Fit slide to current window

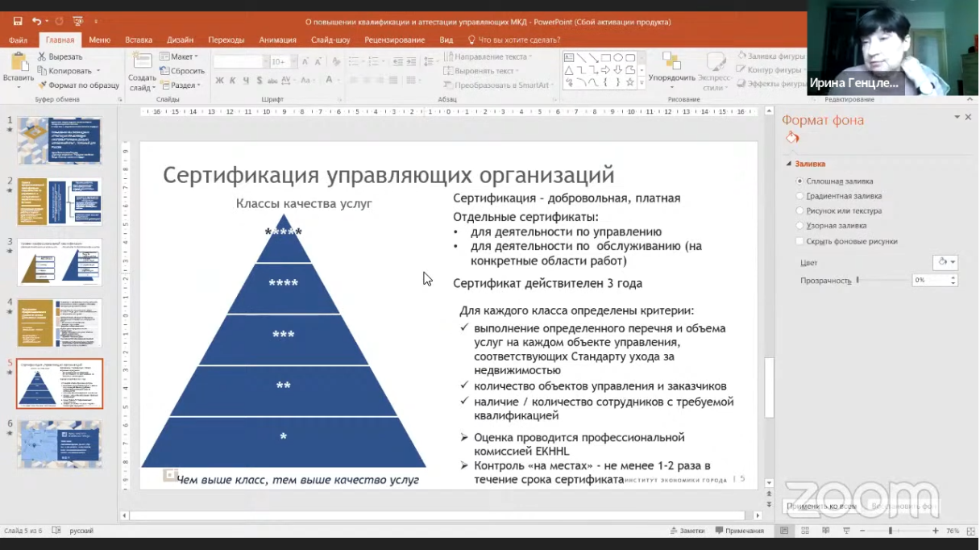[970, 531]
